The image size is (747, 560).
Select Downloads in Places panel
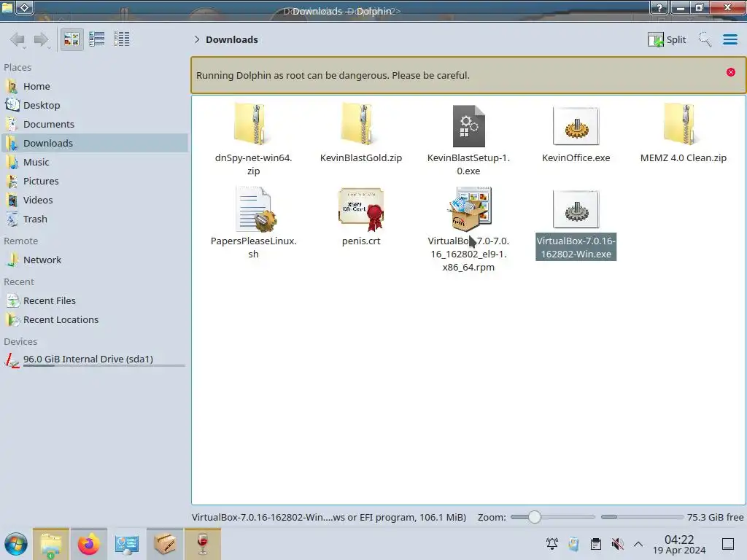coord(94,144)
